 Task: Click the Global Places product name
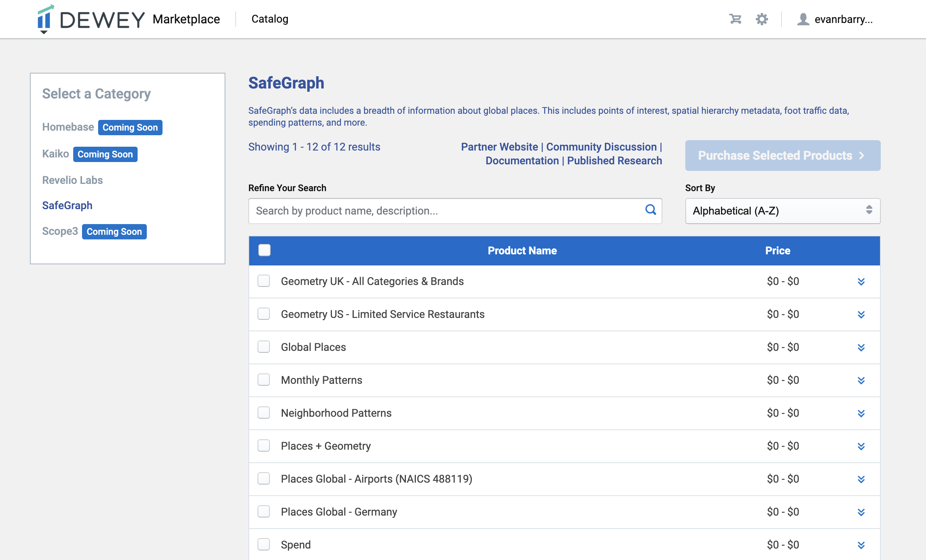[x=313, y=347]
